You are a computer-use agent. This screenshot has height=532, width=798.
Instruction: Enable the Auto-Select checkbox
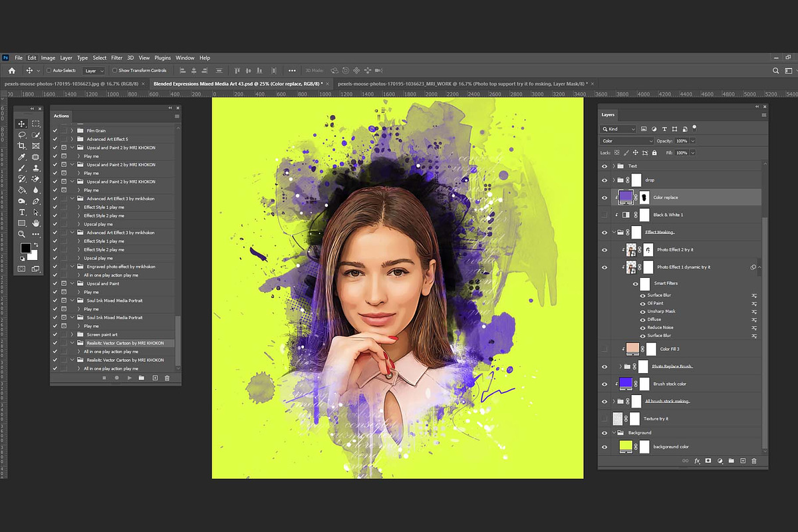[x=49, y=70]
